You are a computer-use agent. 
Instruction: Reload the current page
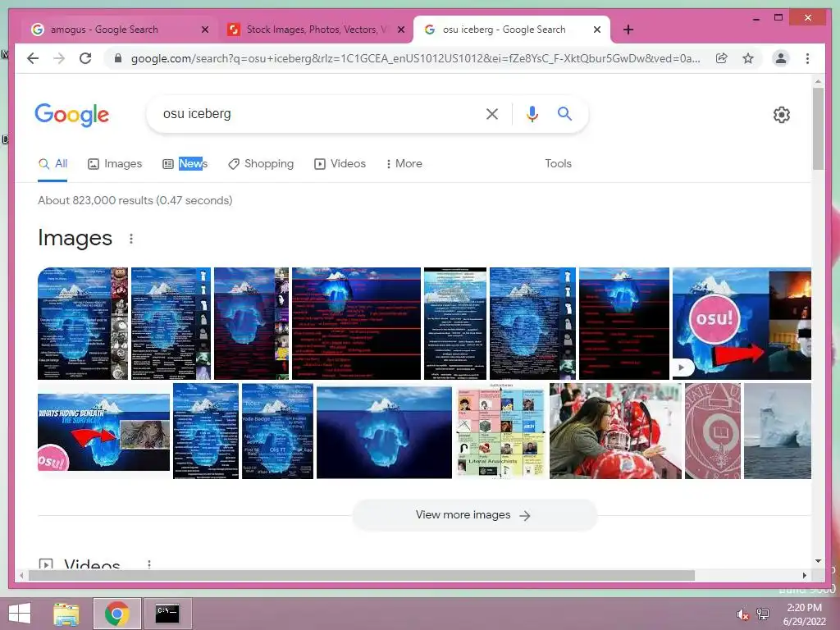85,58
